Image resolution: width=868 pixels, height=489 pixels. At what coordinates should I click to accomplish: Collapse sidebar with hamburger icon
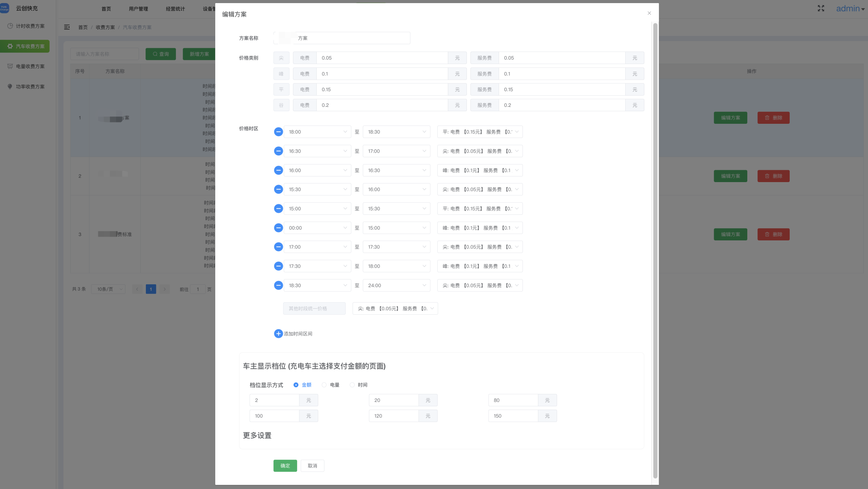click(67, 27)
